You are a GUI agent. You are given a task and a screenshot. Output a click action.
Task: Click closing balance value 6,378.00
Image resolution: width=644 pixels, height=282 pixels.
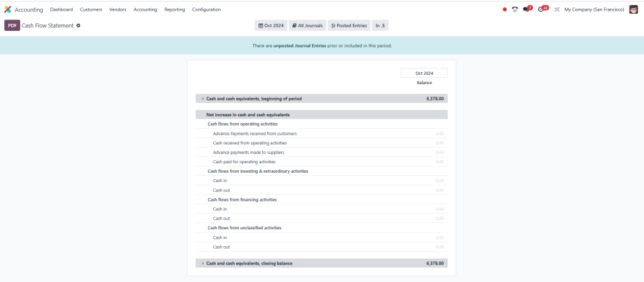[x=435, y=263]
